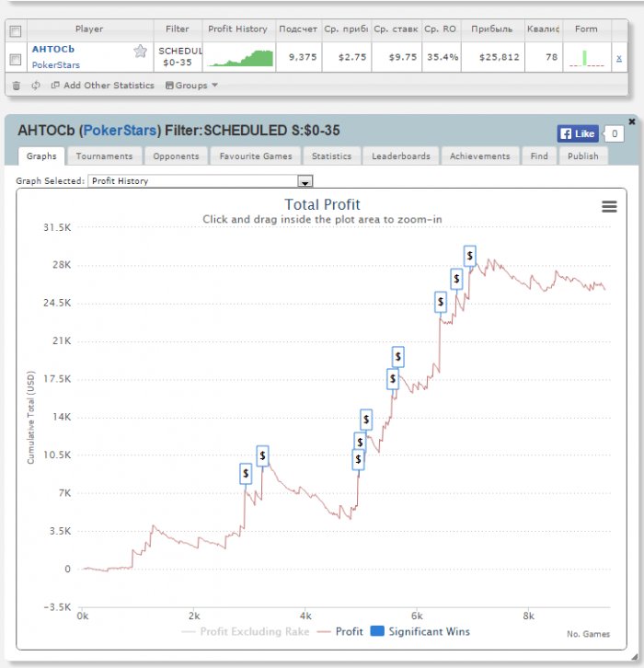This screenshot has width=644, height=668.
Task: Sort by the Прибыль column header
Action: [491, 29]
